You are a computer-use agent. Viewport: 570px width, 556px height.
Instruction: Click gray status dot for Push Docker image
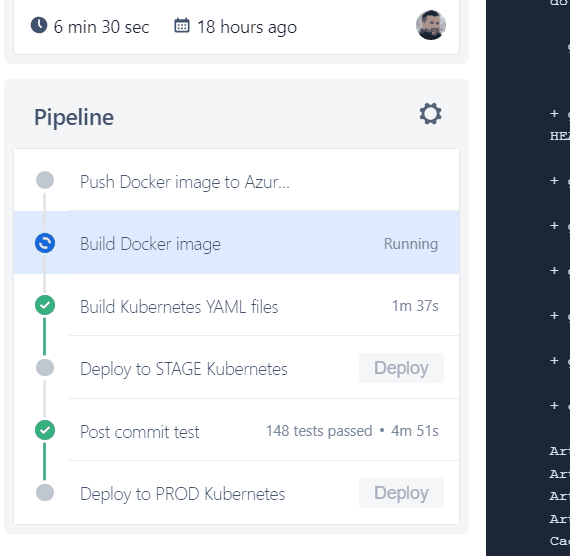45,180
